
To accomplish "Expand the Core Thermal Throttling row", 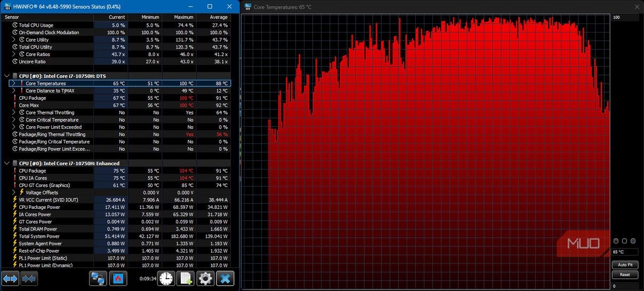I will (x=14, y=112).
